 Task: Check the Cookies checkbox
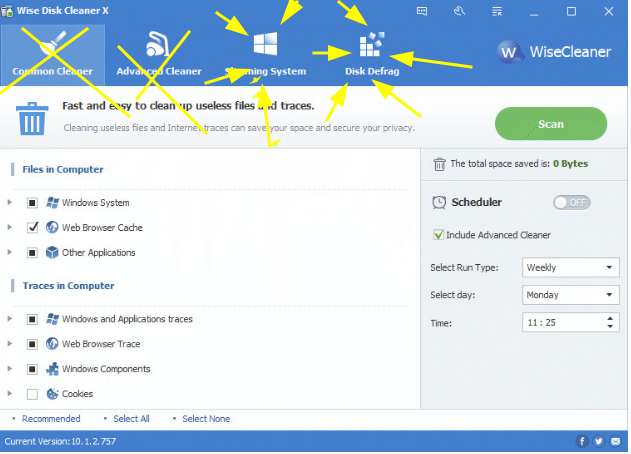[32, 395]
